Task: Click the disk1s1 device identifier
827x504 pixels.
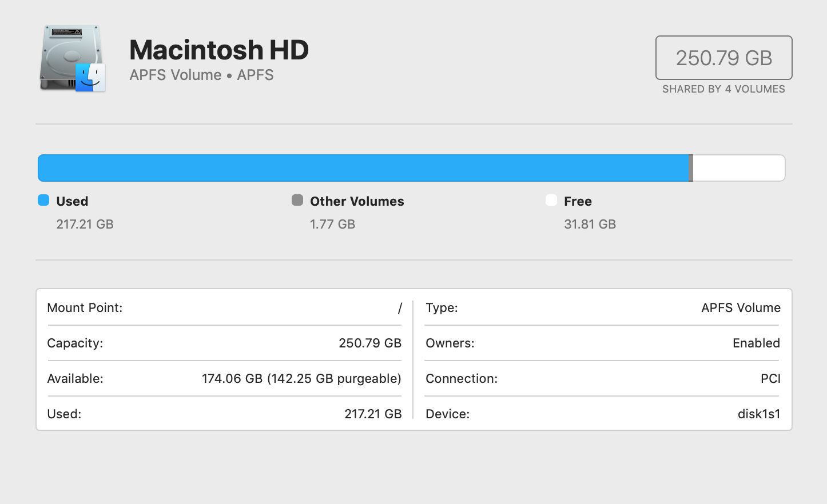Action: point(758,414)
